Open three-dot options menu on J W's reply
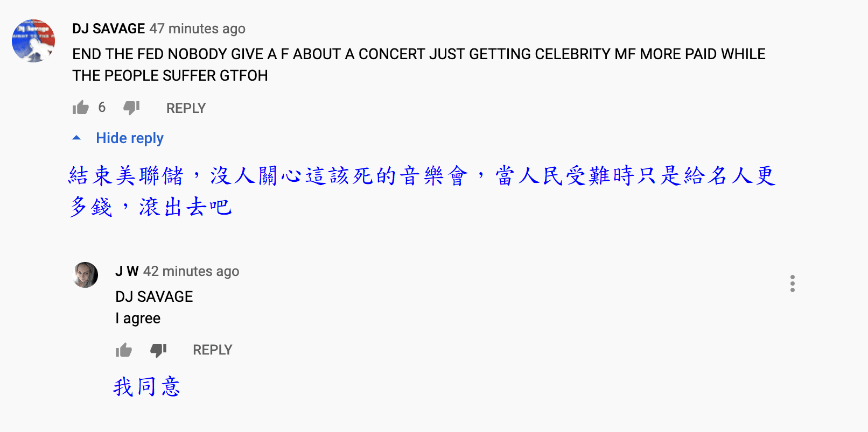Screen dimensions: 868x432 click(792, 284)
